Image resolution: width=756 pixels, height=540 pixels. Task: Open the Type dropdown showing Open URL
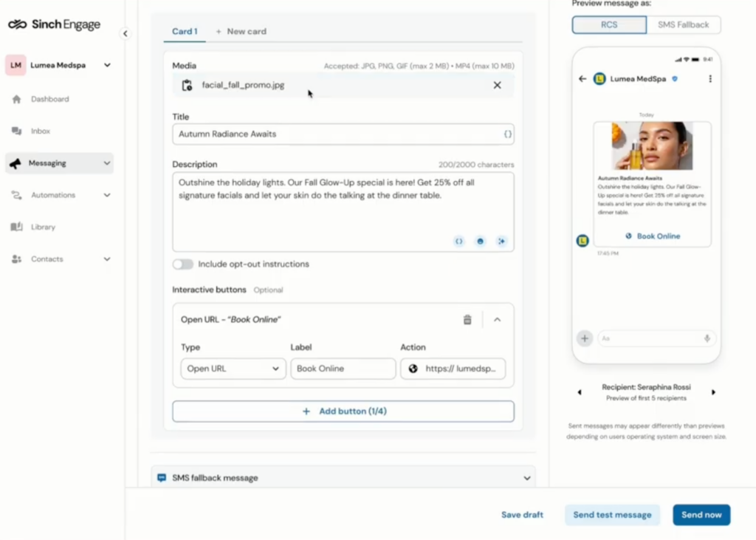tap(233, 369)
